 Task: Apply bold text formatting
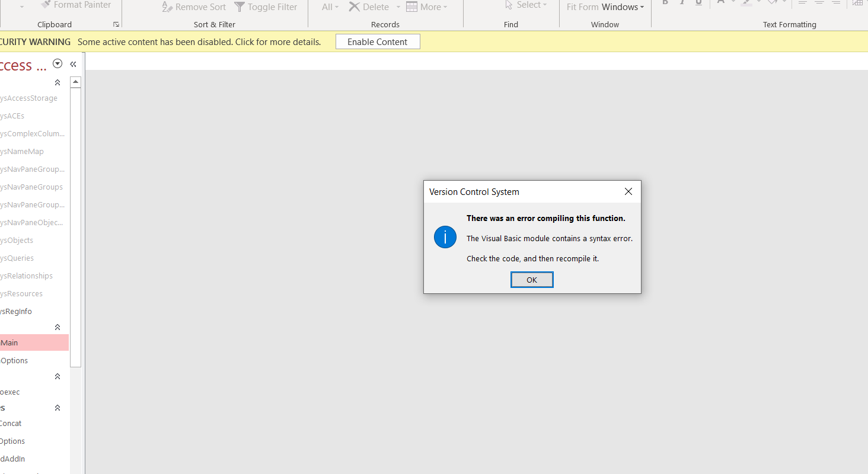coord(665,3)
